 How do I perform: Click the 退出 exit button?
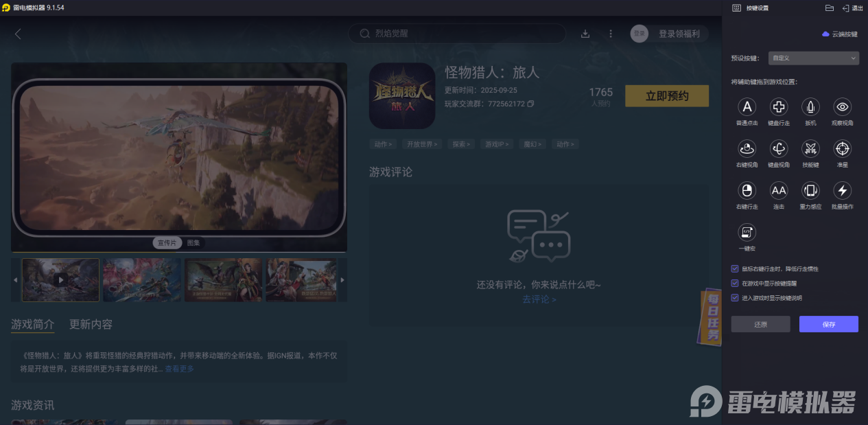[853, 8]
